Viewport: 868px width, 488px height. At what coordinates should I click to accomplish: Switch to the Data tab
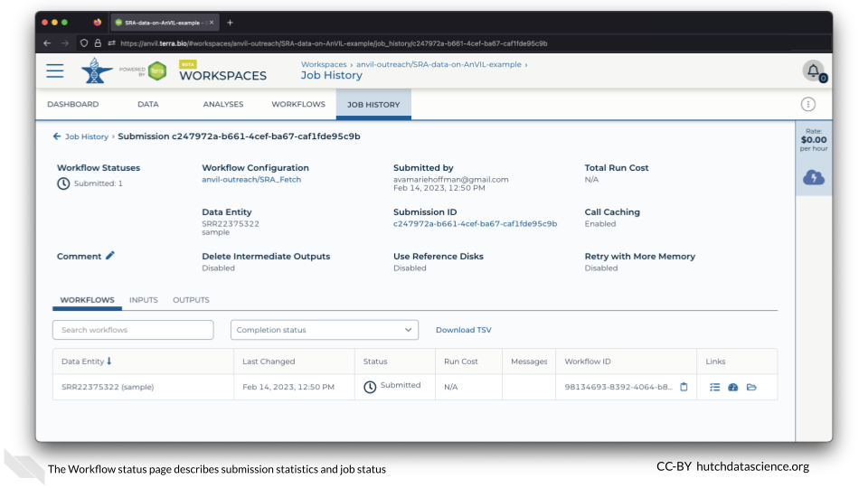pyautogui.click(x=147, y=104)
